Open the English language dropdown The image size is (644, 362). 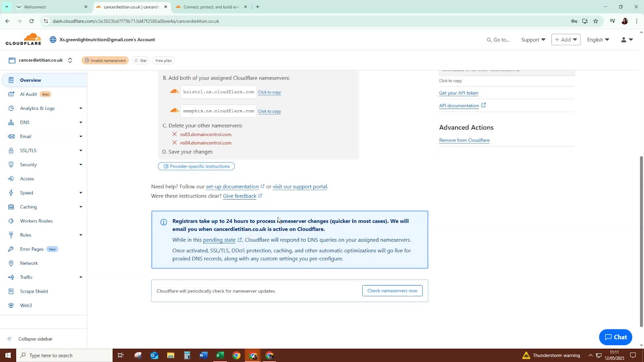(x=598, y=40)
